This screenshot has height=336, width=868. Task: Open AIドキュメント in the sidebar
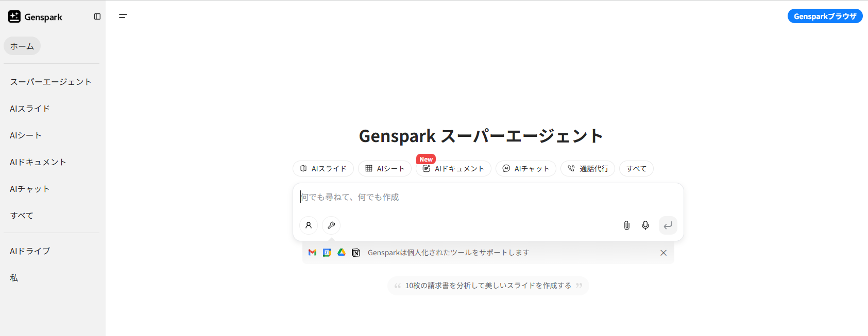(38, 162)
